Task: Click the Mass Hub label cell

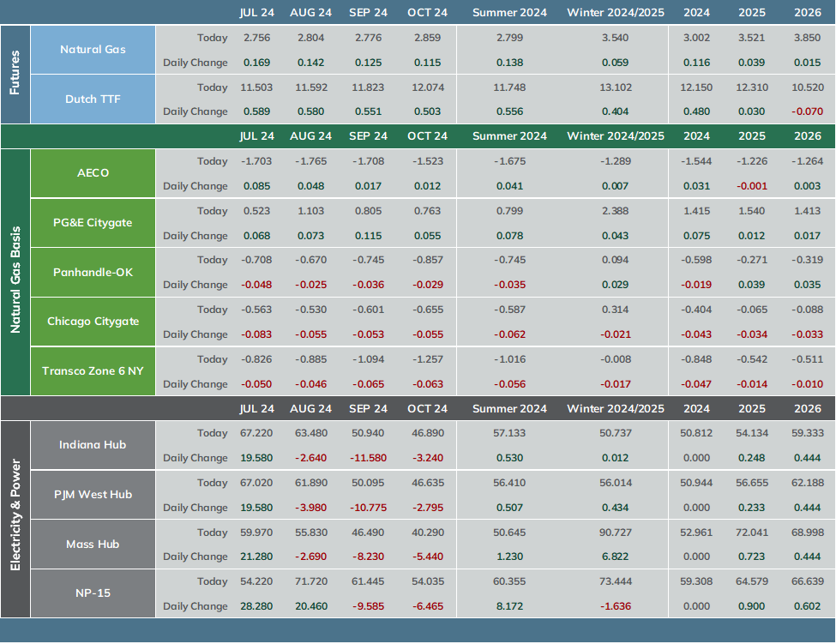Action: click(x=93, y=545)
